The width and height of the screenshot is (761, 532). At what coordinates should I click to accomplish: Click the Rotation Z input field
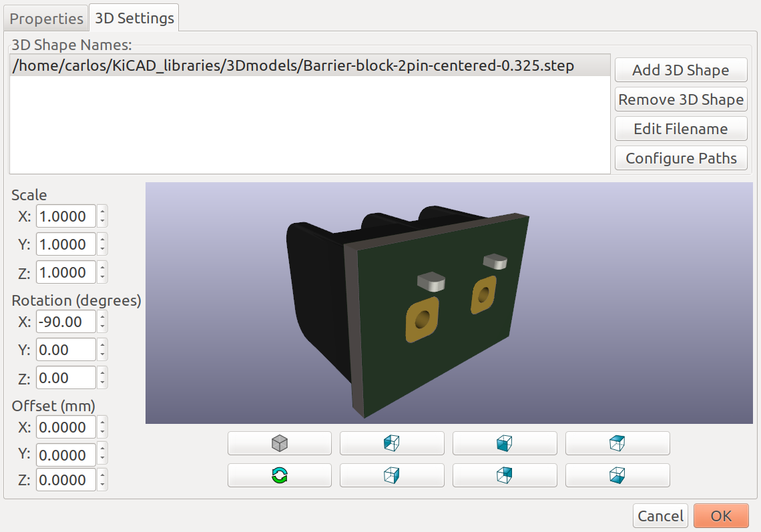(x=66, y=378)
